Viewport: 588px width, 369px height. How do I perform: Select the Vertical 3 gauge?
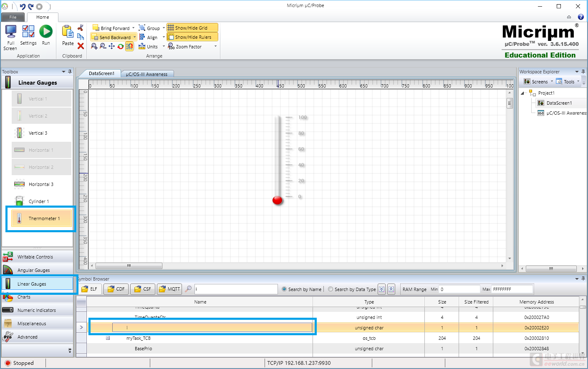tap(41, 133)
